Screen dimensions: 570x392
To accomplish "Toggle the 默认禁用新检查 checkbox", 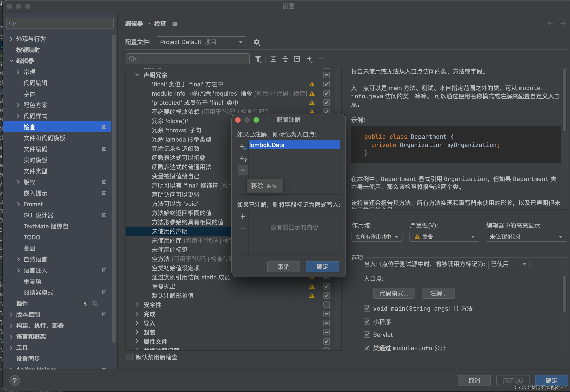I will 130,357.
